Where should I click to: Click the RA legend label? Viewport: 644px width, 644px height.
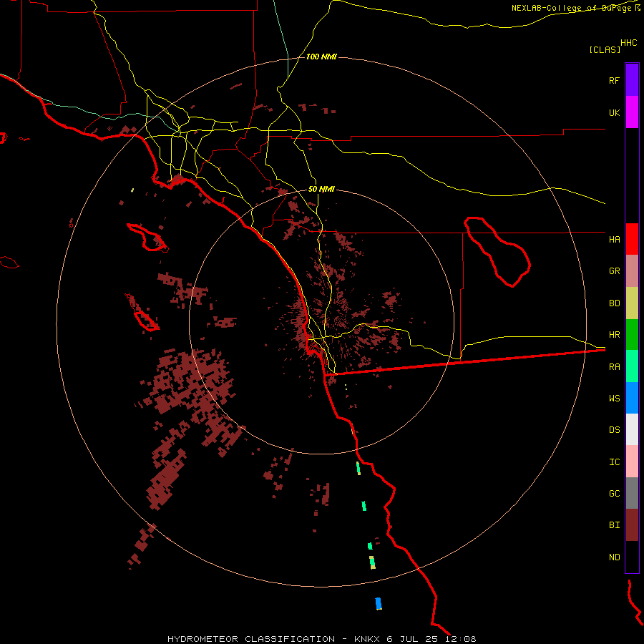coord(614,366)
